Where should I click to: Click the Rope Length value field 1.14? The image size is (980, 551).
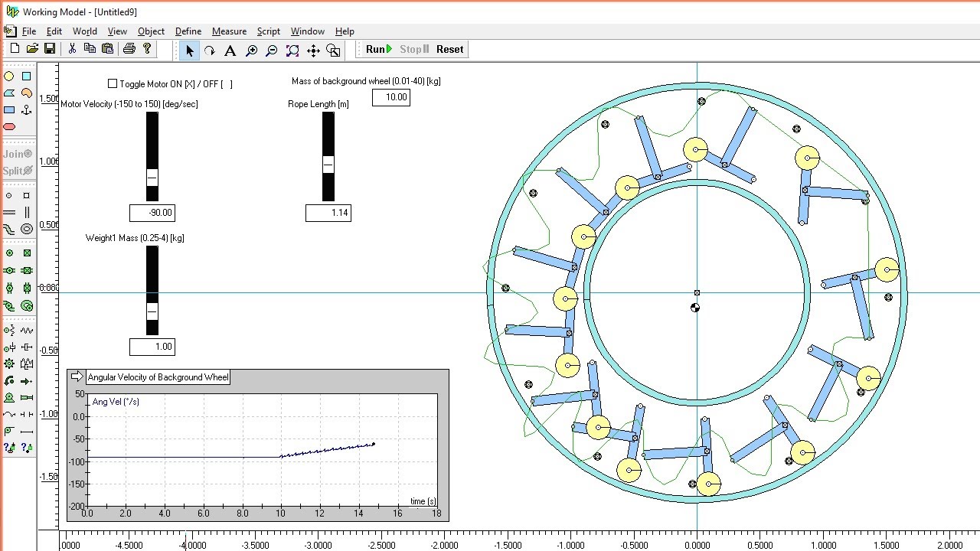(328, 213)
